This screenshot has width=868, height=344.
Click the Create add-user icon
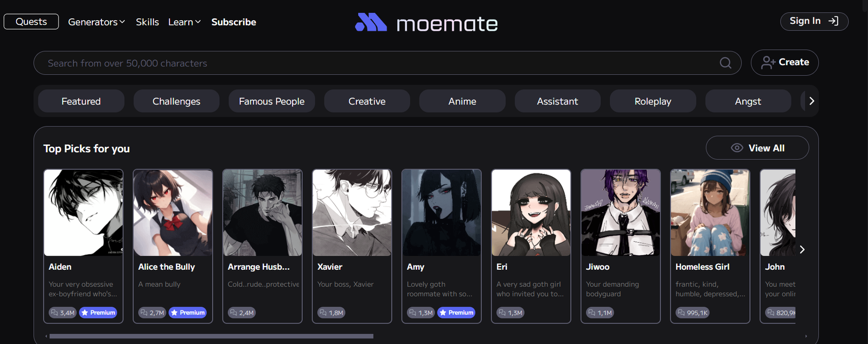coord(768,63)
